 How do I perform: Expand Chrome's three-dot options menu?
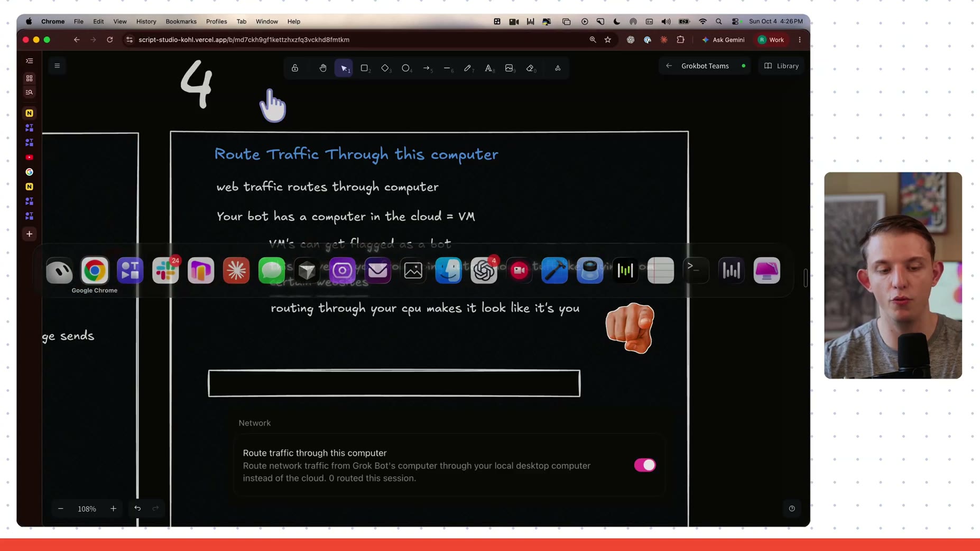tap(799, 40)
